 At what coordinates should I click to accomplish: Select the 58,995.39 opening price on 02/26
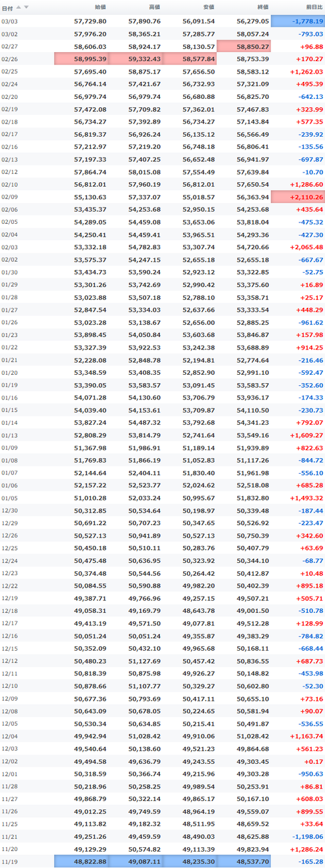point(82,59)
